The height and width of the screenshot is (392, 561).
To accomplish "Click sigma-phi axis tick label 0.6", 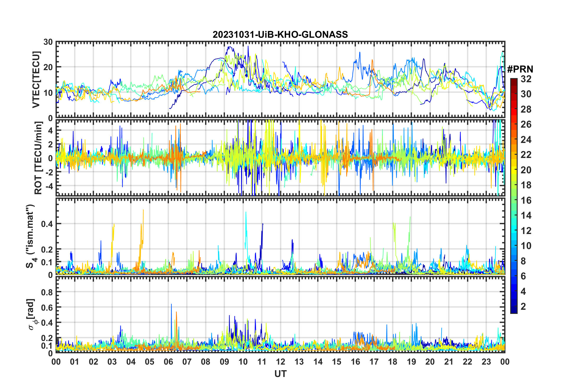I will tap(47, 307).
